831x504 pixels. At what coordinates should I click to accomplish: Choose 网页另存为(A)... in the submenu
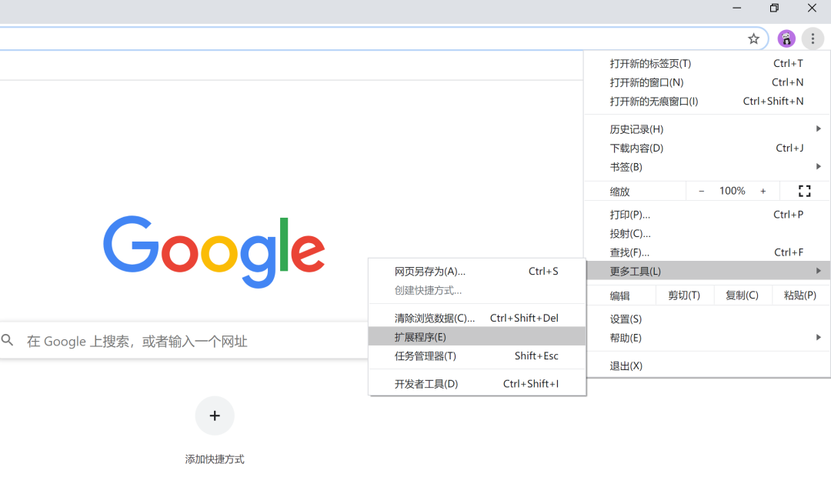pos(477,272)
